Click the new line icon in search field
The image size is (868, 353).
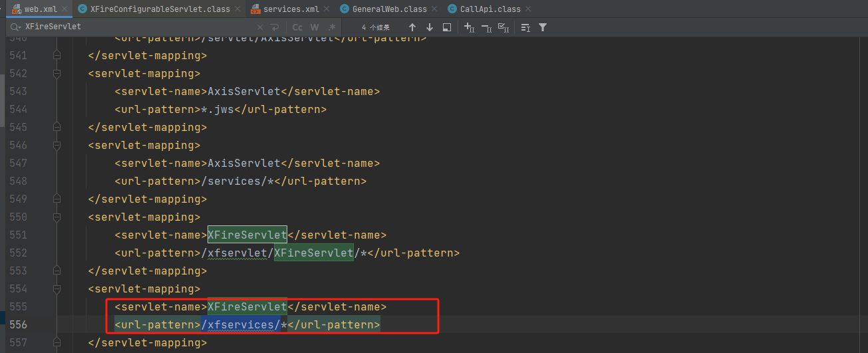click(275, 27)
